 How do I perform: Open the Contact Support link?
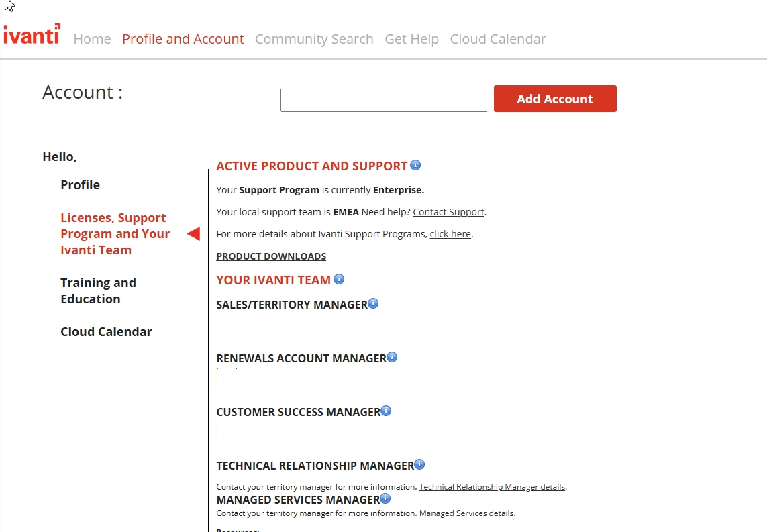(x=448, y=211)
